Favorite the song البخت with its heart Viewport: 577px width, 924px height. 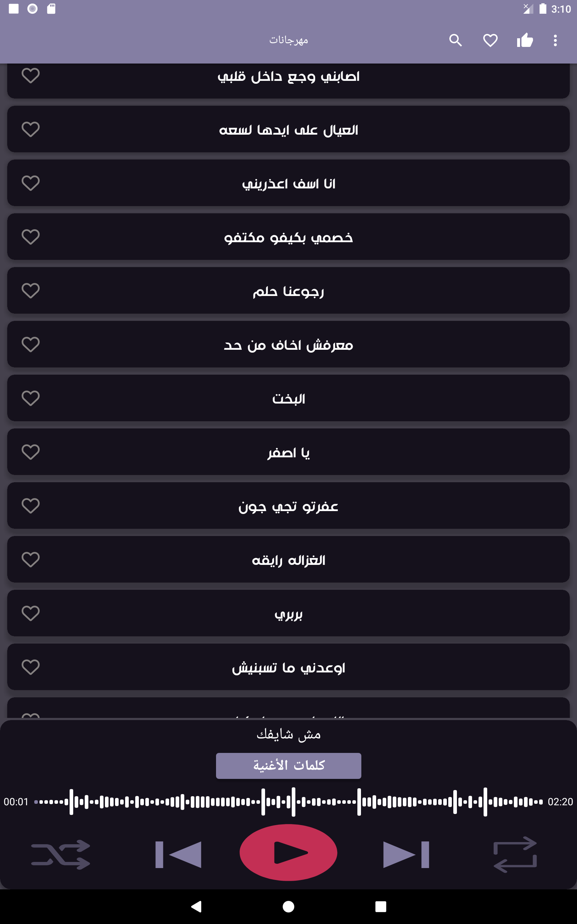pos(31,398)
